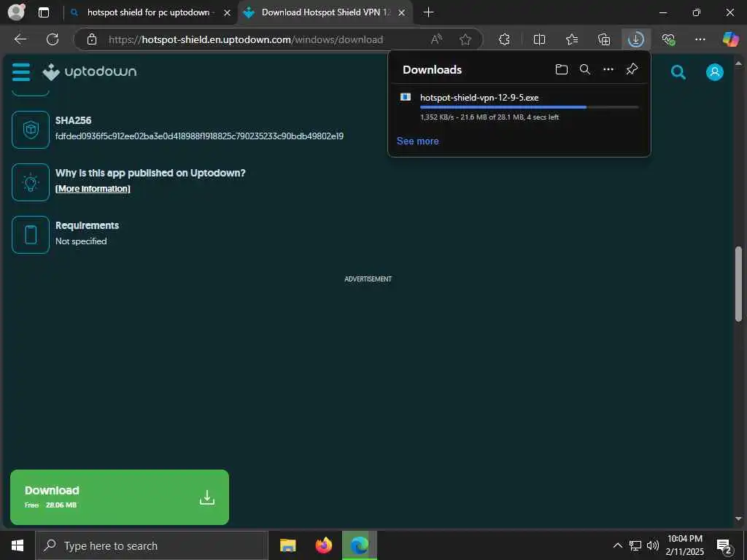The width and height of the screenshot is (747, 560).
Task: Open the Favorites list icon
Action: [572, 39]
